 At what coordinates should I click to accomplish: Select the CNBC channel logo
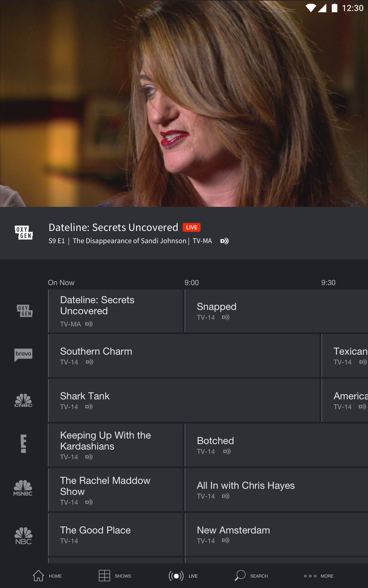(23, 400)
